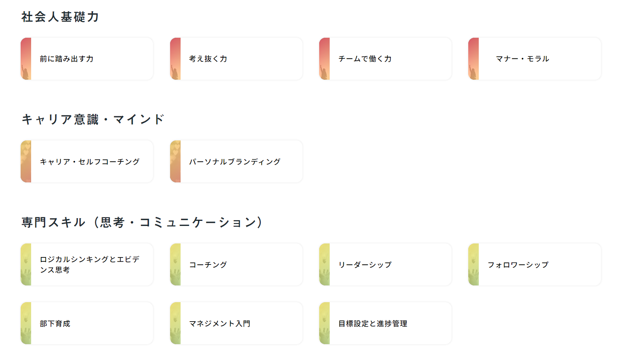The width and height of the screenshot is (629, 364).
Task: Click the yellow-green thumbnail beside コーチング
Action: (x=176, y=264)
